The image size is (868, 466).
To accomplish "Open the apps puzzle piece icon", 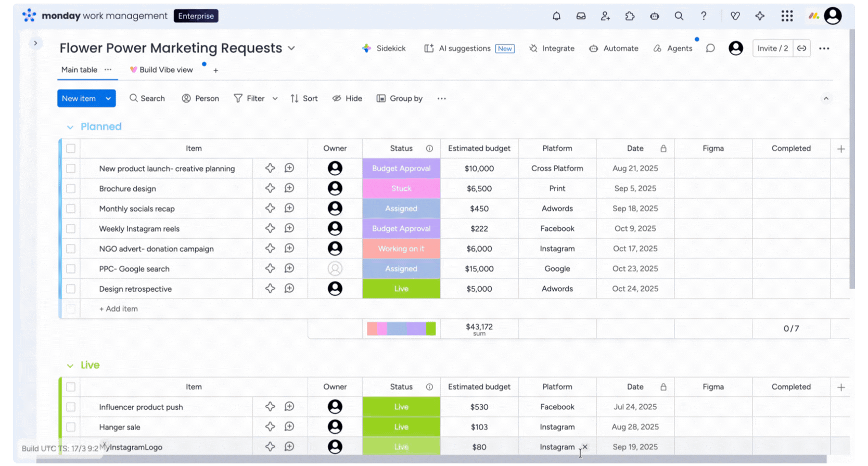I will 630,16.
